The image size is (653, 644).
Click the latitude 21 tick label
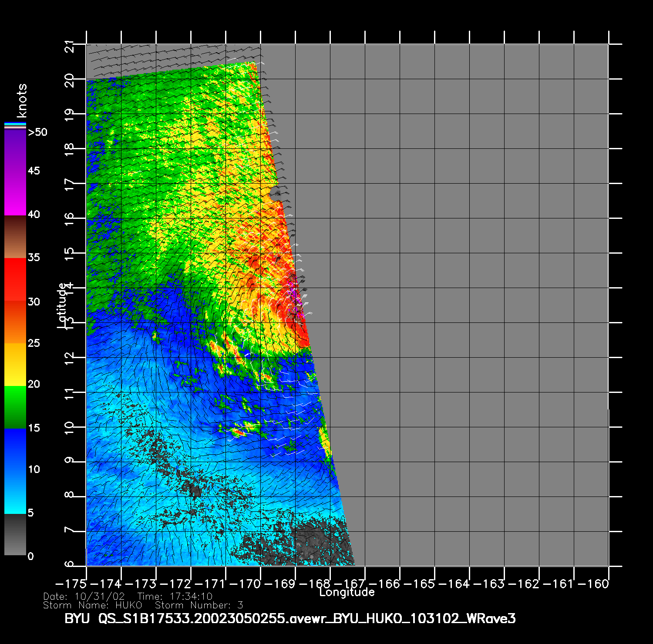[69, 46]
